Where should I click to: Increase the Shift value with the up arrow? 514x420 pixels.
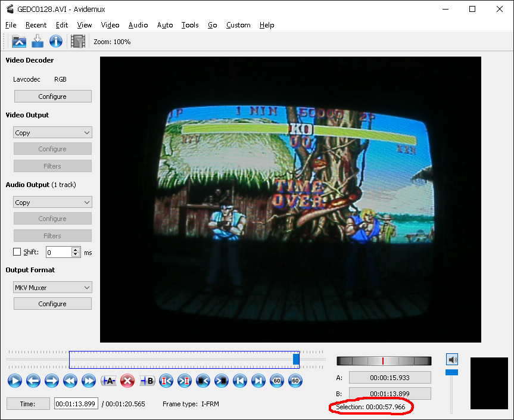click(76, 250)
